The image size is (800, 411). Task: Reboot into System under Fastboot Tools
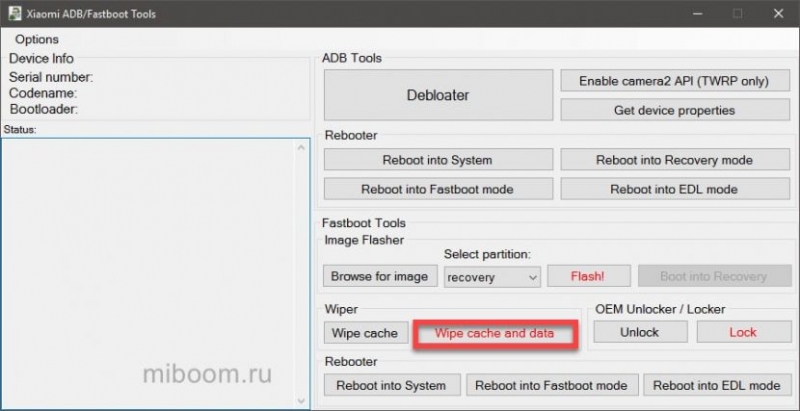coord(391,386)
